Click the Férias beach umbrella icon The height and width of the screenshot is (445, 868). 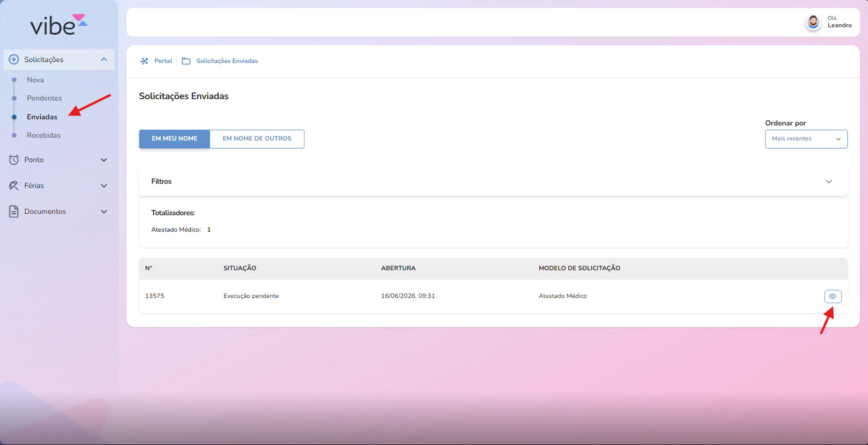14,186
